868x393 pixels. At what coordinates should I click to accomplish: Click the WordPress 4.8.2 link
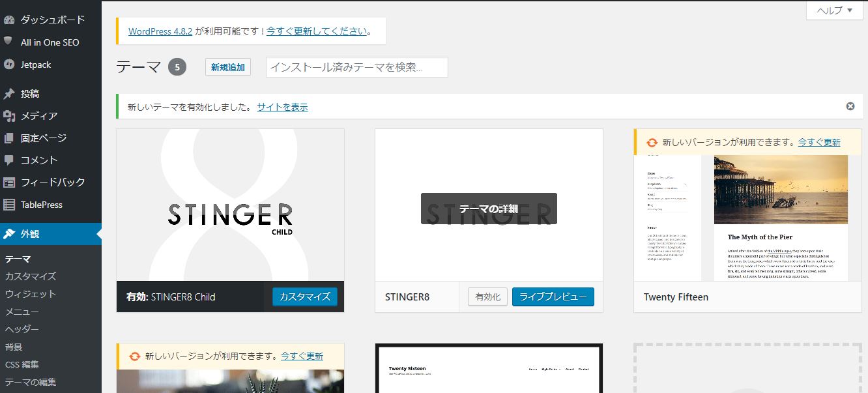point(160,31)
